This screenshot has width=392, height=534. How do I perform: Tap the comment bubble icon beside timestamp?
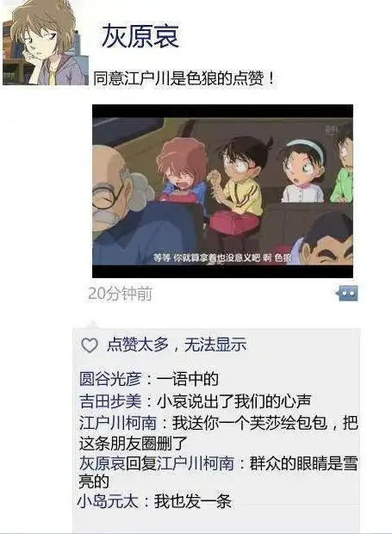point(347,293)
